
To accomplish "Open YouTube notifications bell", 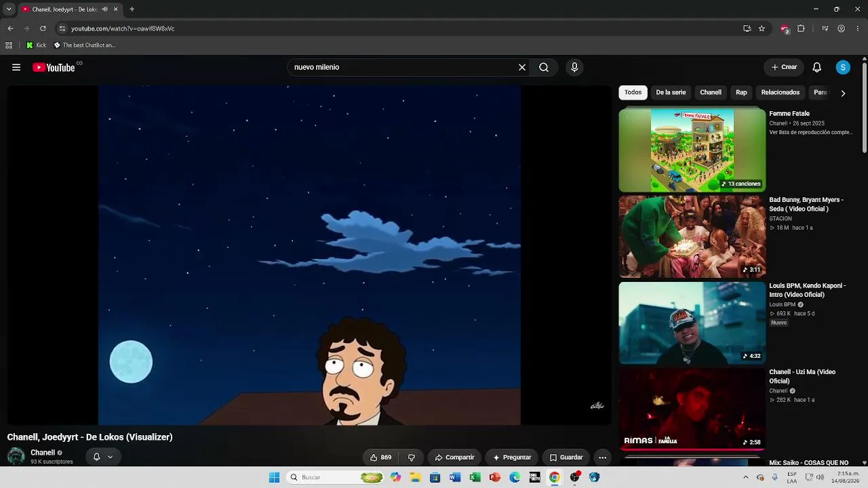I will click(x=817, y=67).
